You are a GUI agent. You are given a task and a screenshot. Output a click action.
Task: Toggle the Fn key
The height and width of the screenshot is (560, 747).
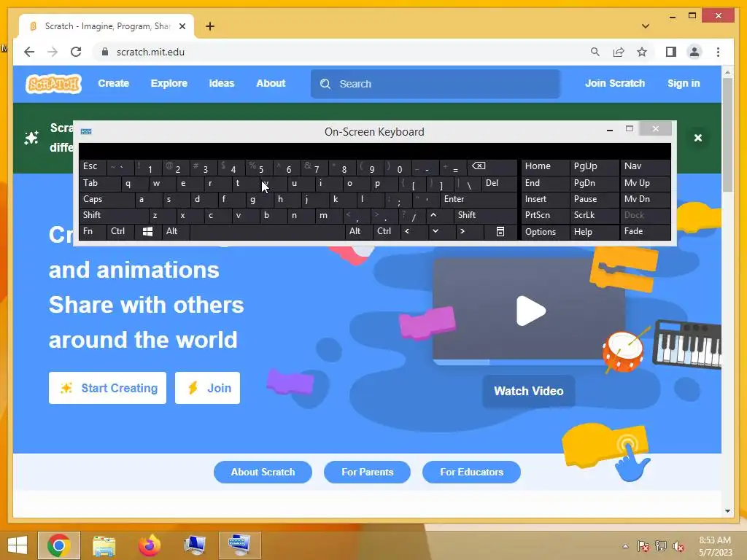point(93,231)
